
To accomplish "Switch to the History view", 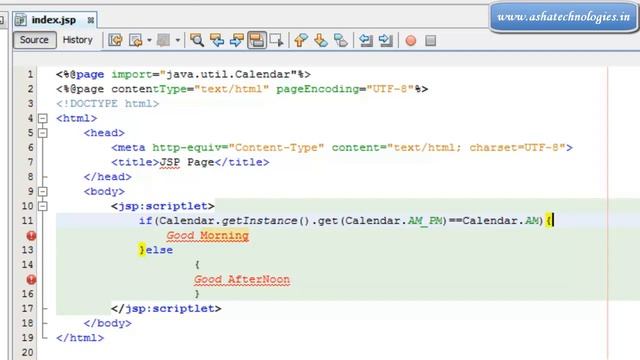I will [78, 40].
